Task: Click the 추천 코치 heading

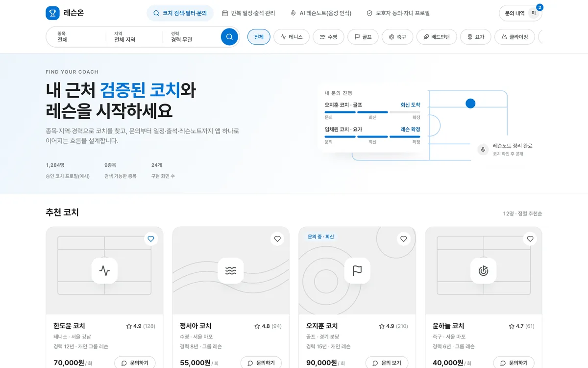Action: pos(62,212)
